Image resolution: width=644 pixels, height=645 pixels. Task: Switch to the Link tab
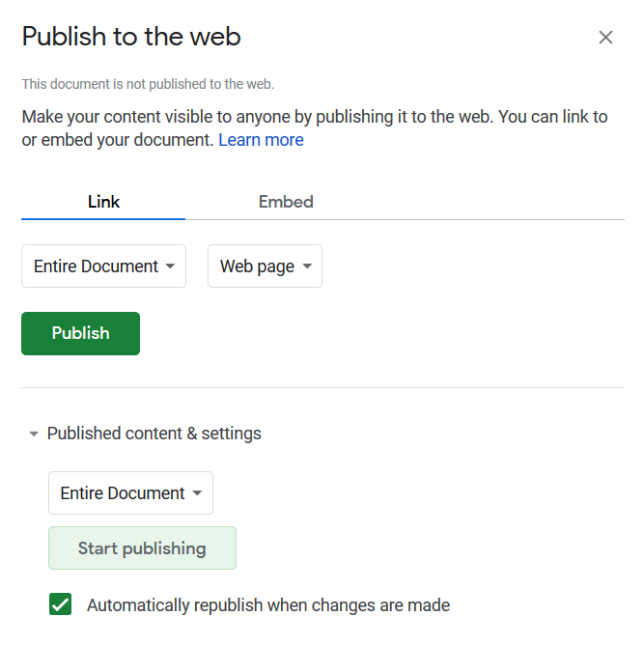[103, 202]
